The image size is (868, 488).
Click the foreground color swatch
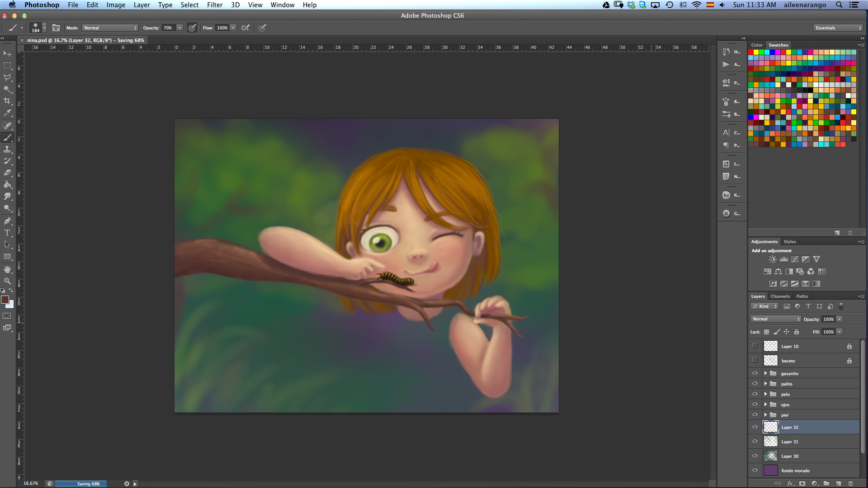pos(5,300)
